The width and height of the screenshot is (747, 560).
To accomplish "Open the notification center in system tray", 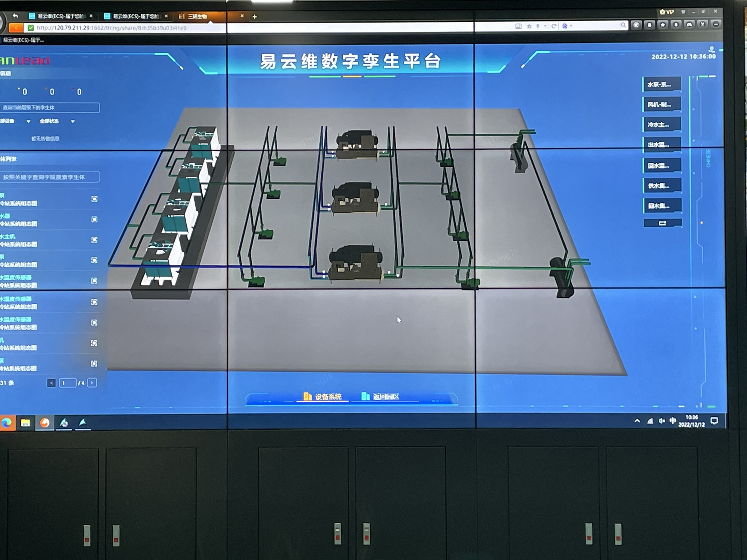I will tap(714, 421).
